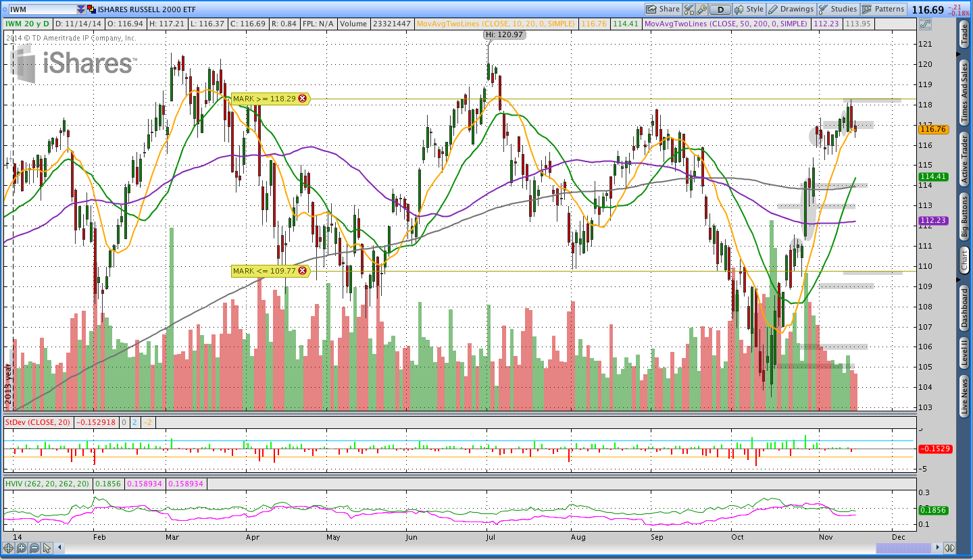Viewport: 973px width, 560px height.
Task: Click the IWM symbol input field
Action: tap(42, 9)
